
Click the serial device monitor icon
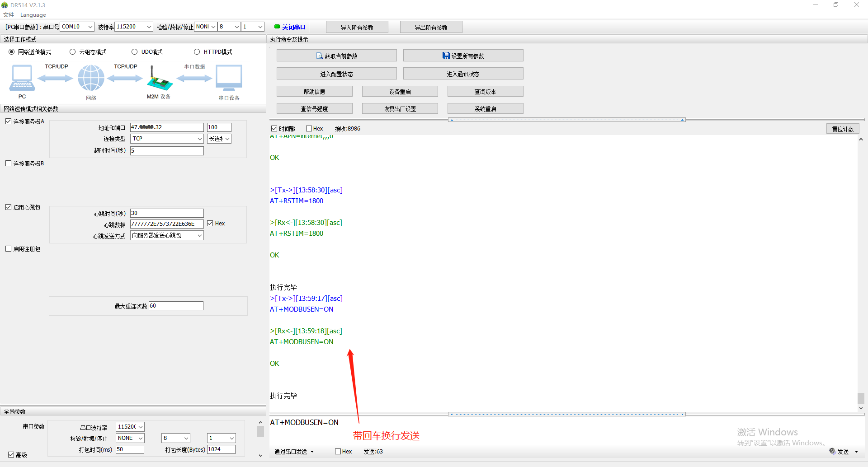[x=229, y=78]
